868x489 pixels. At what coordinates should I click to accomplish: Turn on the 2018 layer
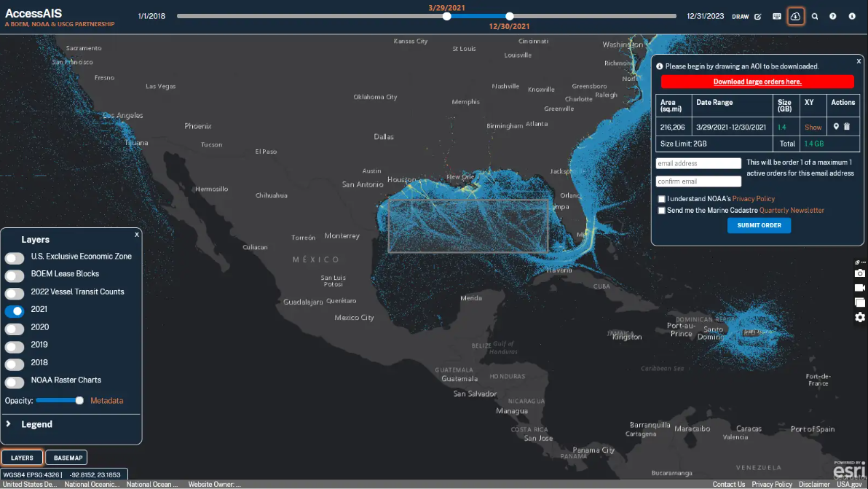point(15,364)
